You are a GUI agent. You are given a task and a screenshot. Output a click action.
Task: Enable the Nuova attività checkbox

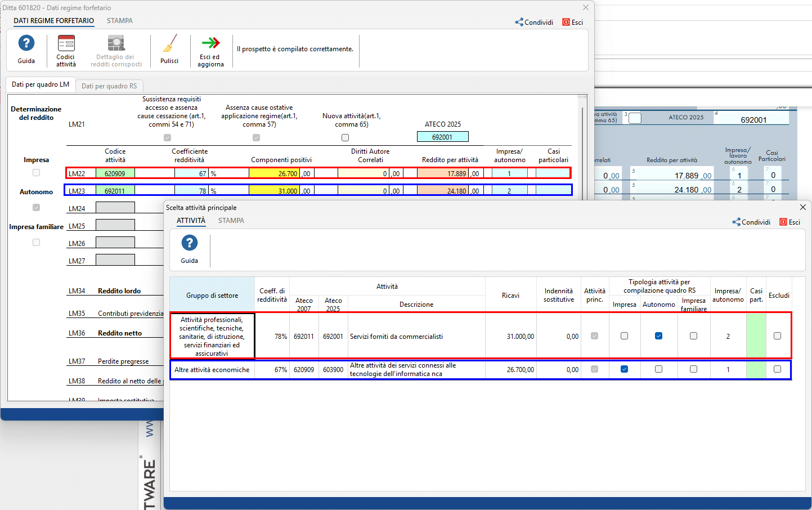click(x=345, y=138)
